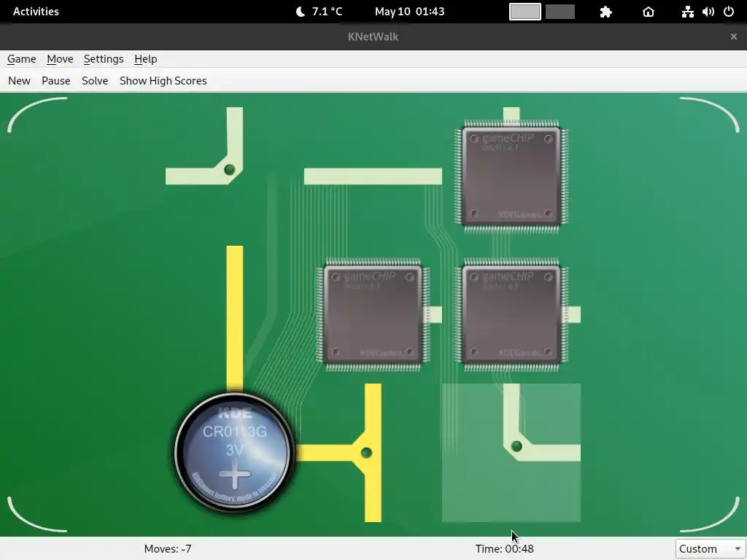Start a New game from the toolbar

click(19, 81)
